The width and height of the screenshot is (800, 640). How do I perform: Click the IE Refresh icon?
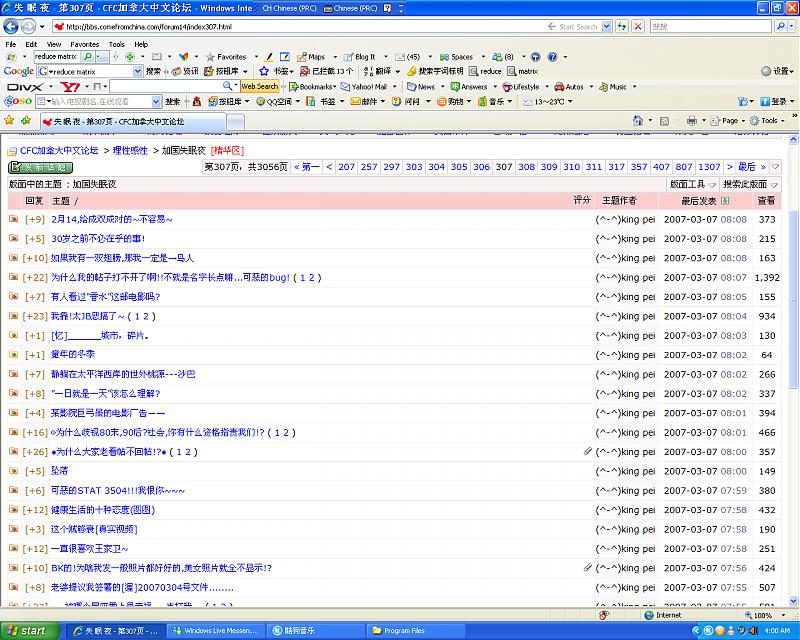(x=621, y=26)
